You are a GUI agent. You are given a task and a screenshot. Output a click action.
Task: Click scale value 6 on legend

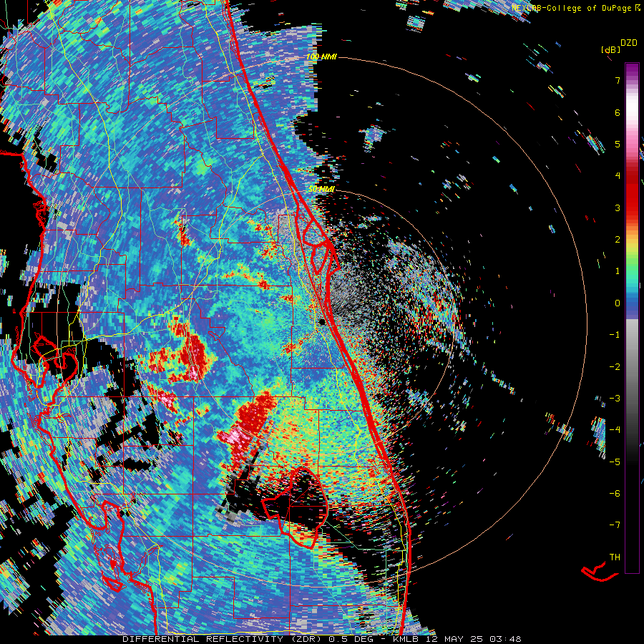618,112
